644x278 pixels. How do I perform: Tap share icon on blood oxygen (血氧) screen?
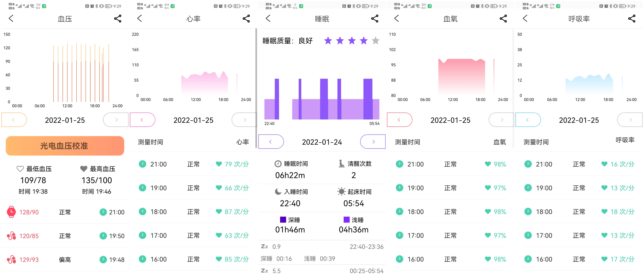[x=503, y=18]
